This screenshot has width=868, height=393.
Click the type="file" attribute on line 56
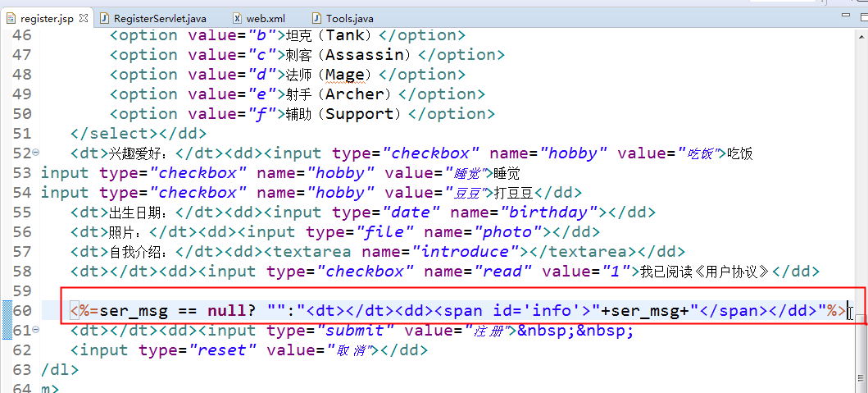[360, 232]
